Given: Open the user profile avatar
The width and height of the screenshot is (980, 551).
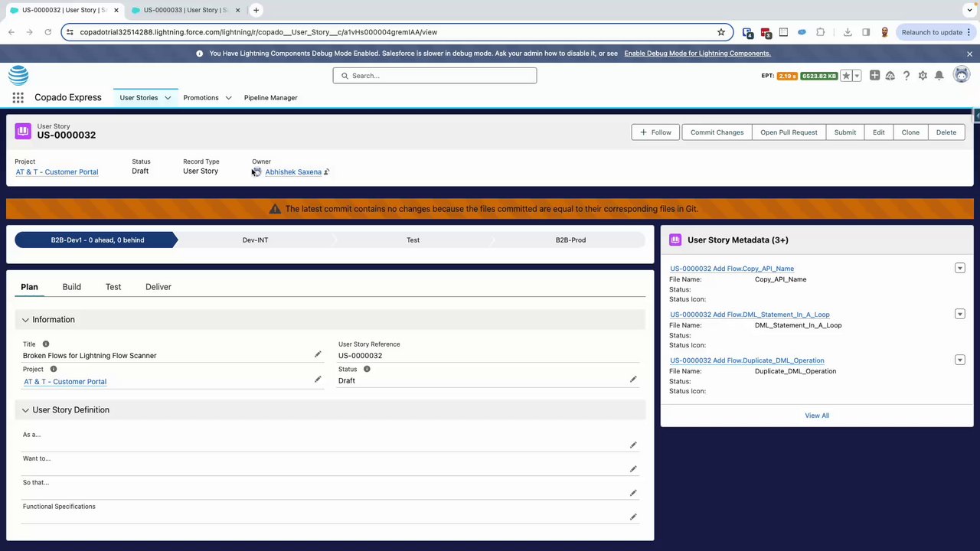Looking at the screenshot, I should 962,74.
